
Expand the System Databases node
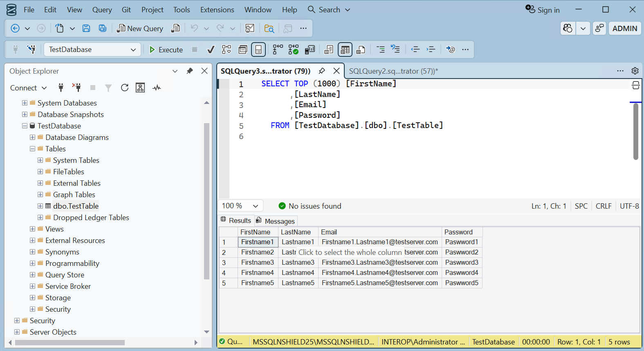point(25,103)
